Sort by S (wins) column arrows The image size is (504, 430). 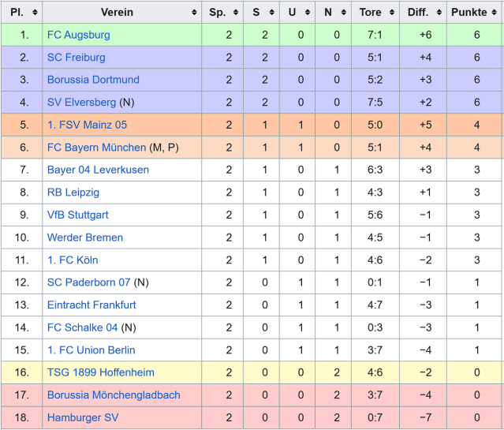pos(271,12)
